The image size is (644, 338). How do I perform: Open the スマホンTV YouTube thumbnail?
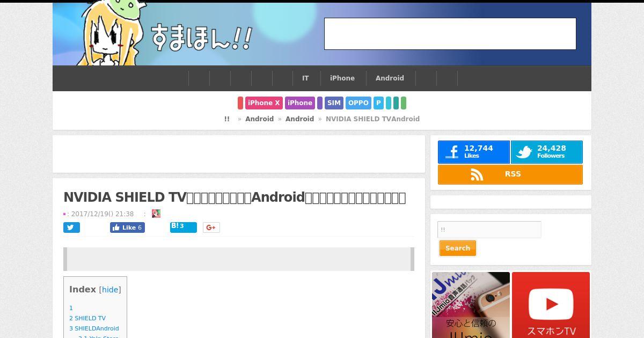click(x=551, y=305)
